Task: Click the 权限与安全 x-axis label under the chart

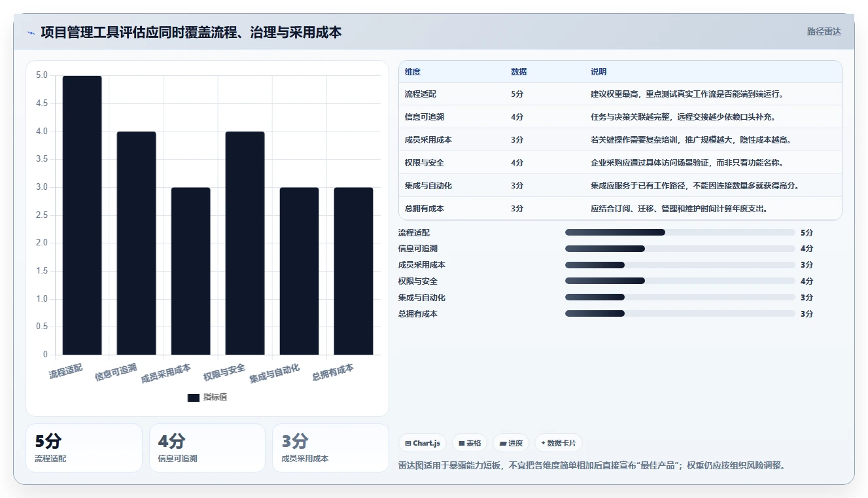Action: pos(224,372)
